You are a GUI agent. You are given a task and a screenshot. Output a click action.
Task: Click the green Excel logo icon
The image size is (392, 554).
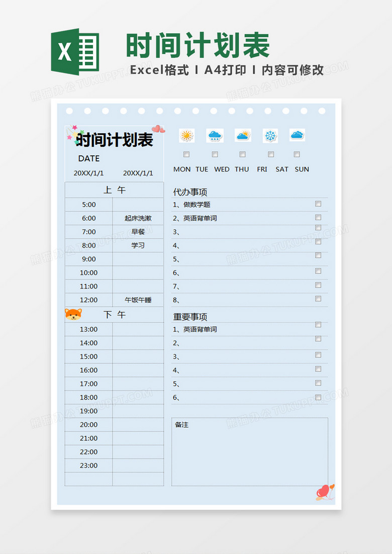(75, 52)
